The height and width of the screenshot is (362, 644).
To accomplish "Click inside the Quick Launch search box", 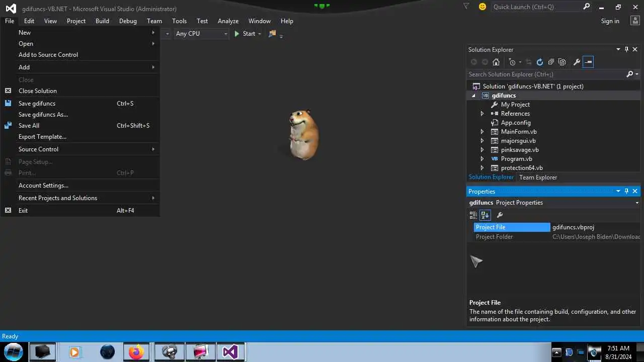I will coord(536,7).
